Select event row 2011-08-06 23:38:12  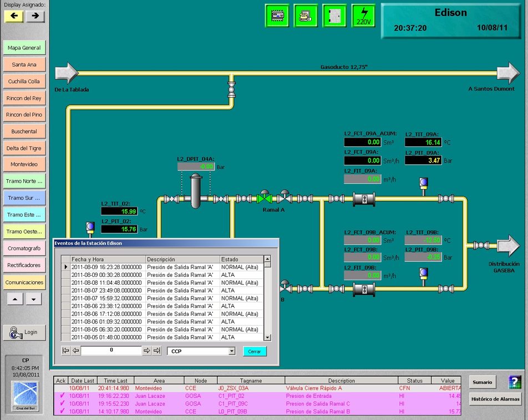(x=163, y=306)
